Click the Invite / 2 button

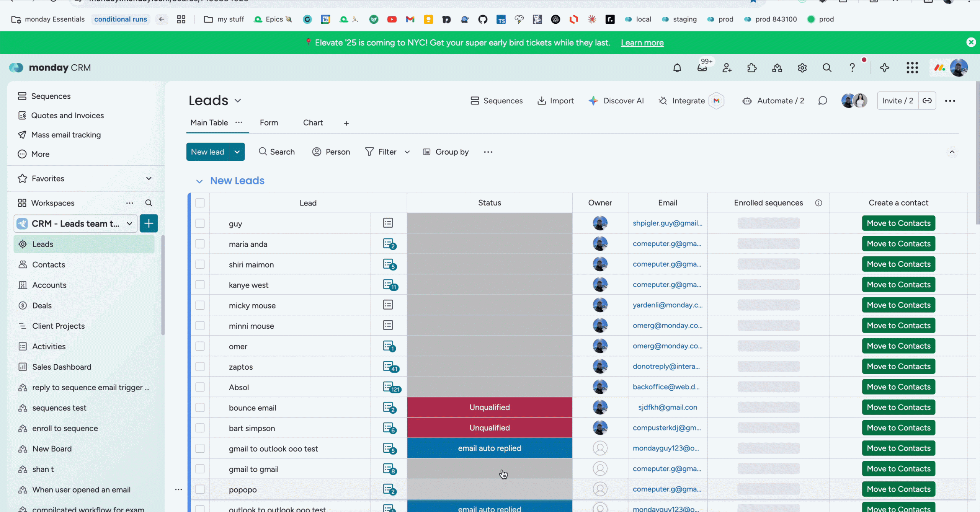(897, 101)
